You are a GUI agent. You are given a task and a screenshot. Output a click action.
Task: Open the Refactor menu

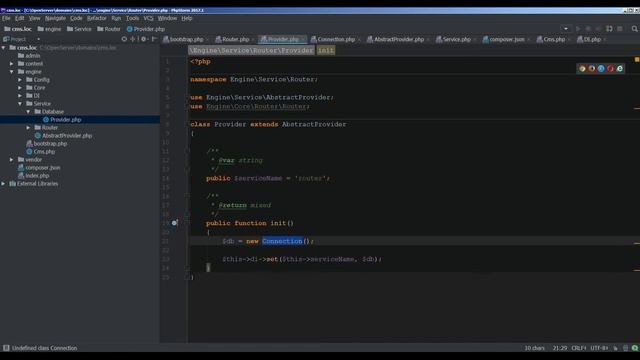click(x=97, y=18)
